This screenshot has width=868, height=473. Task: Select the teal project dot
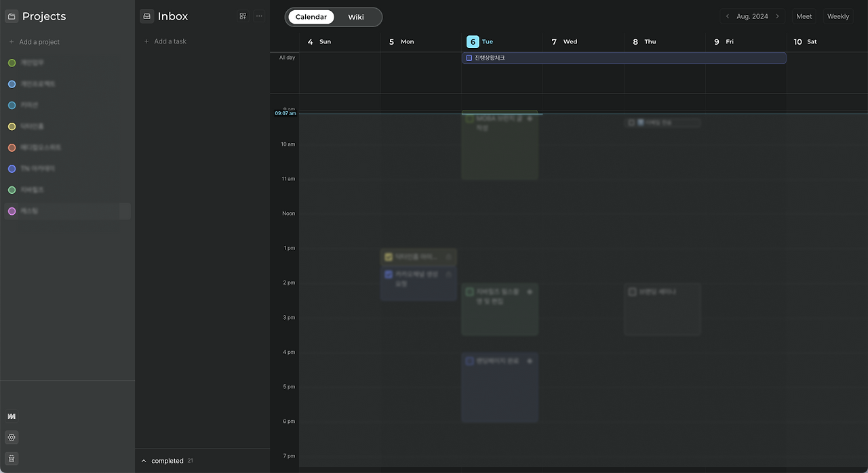click(12, 105)
